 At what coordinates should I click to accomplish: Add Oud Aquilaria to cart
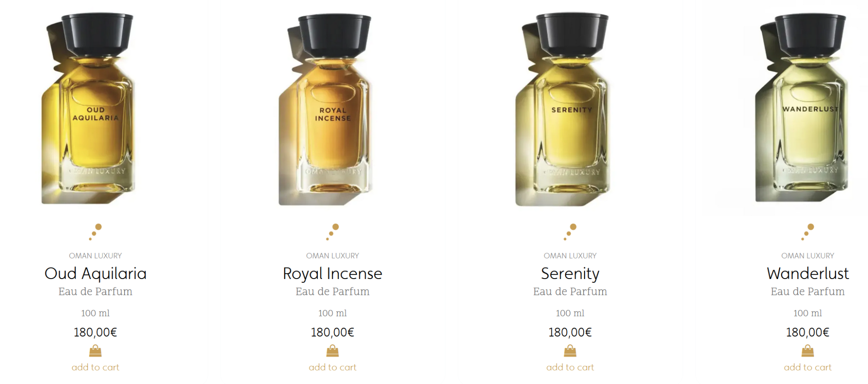pos(95,367)
